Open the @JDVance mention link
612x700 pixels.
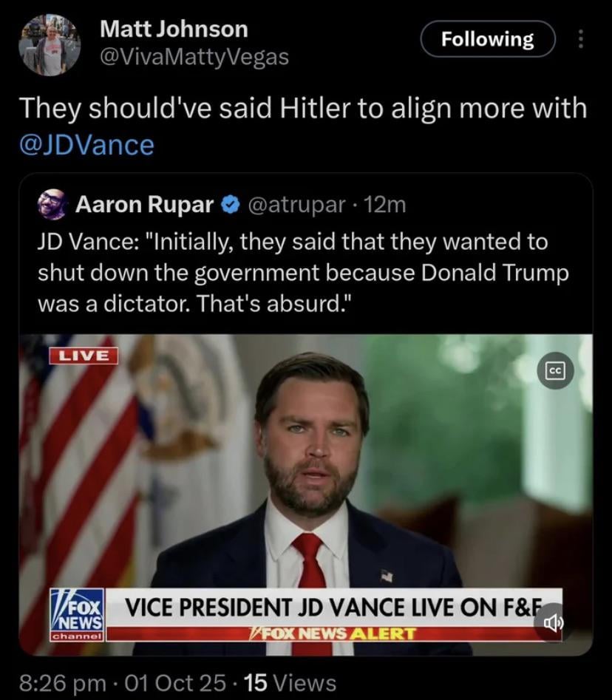tap(86, 143)
